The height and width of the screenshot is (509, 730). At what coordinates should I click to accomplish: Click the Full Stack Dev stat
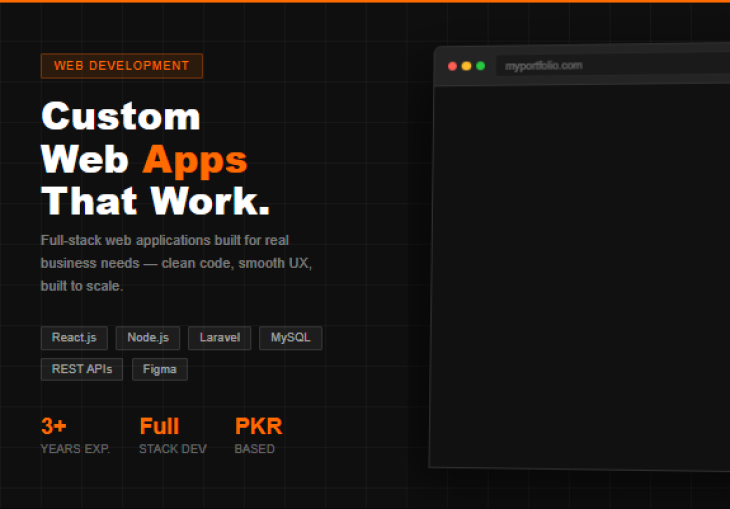point(172,435)
